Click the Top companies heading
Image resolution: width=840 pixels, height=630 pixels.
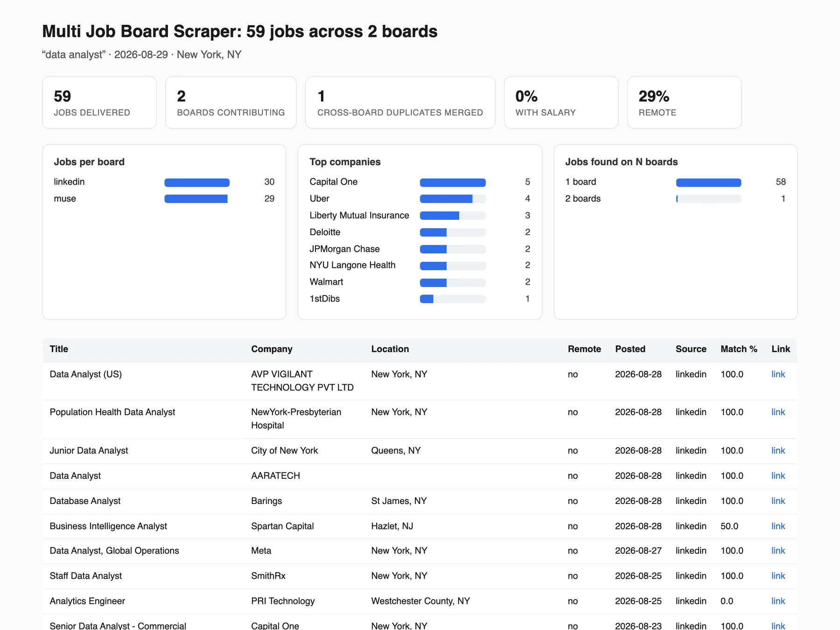345,162
